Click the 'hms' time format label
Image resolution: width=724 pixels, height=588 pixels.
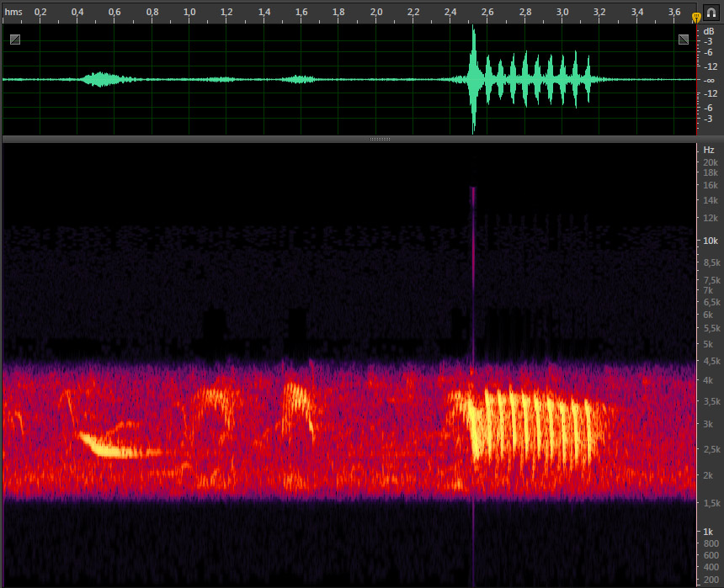(13, 12)
